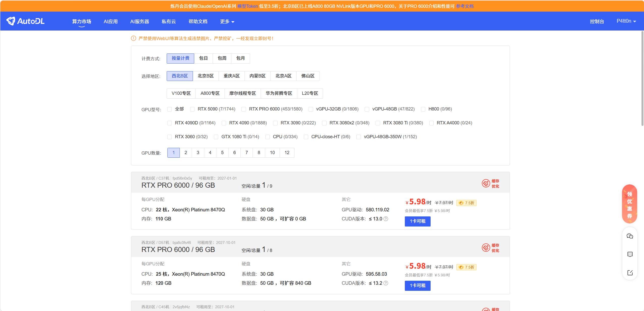
Task: Select the 摩尔线程专区 zone
Action: point(243,94)
